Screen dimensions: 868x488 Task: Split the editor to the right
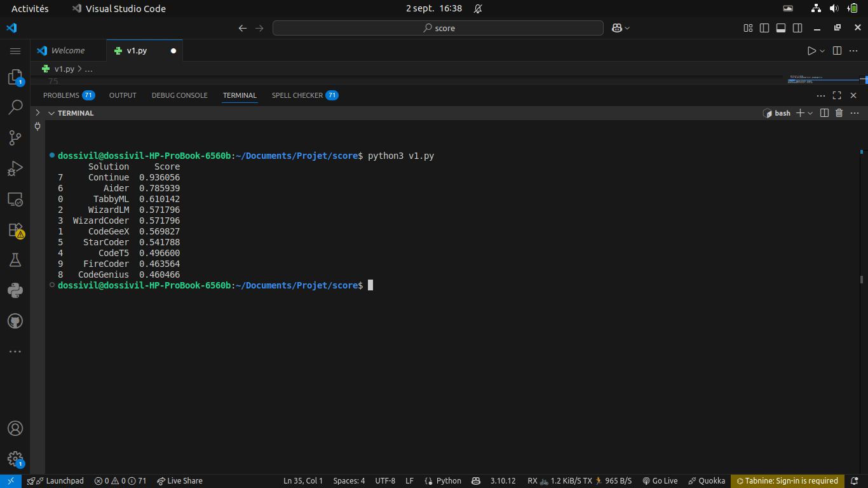pyautogui.click(x=837, y=51)
